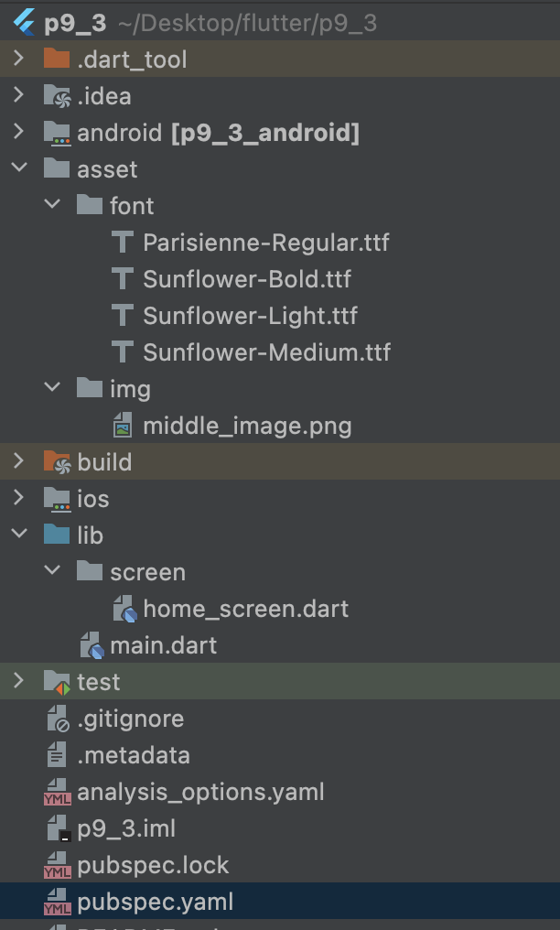The width and height of the screenshot is (560, 930).
Task: Select the test folder
Action: pyautogui.click(x=96, y=682)
